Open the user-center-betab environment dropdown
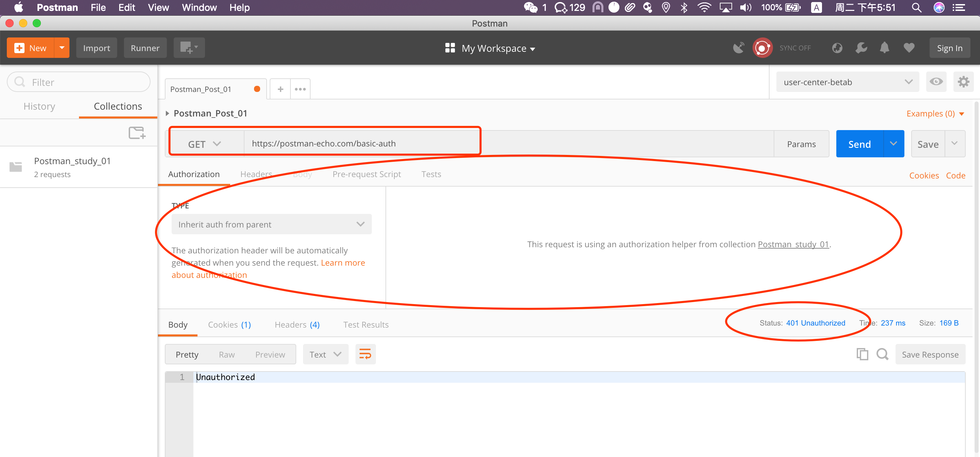 pos(848,82)
